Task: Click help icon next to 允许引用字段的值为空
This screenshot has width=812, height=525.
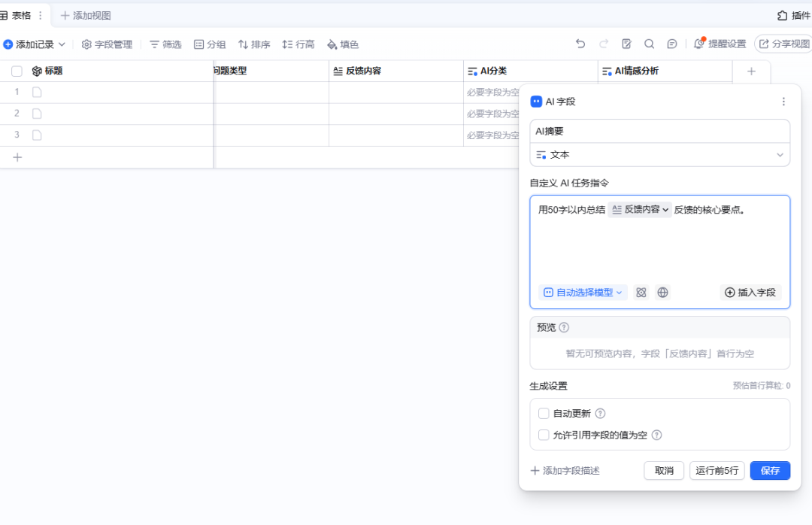Action: point(656,435)
